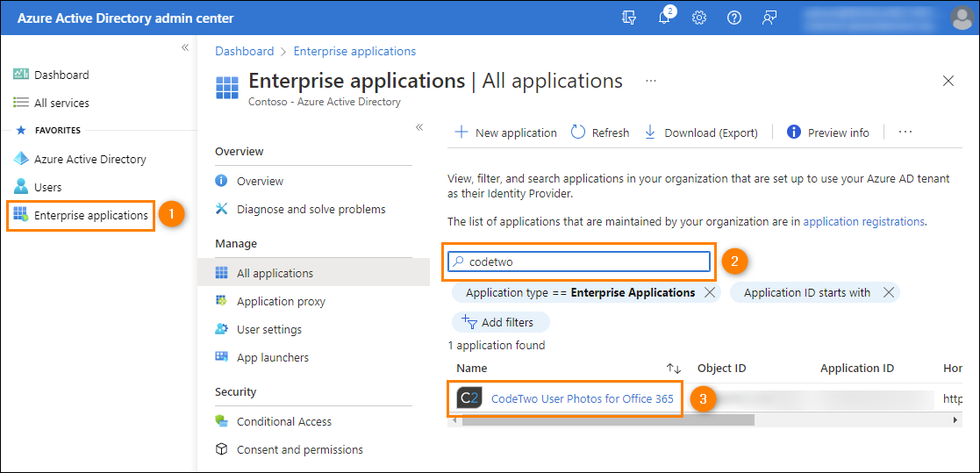The height and width of the screenshot is (473, 980).
Task: Open User settings menu item
Action: (x=269, y=329)
